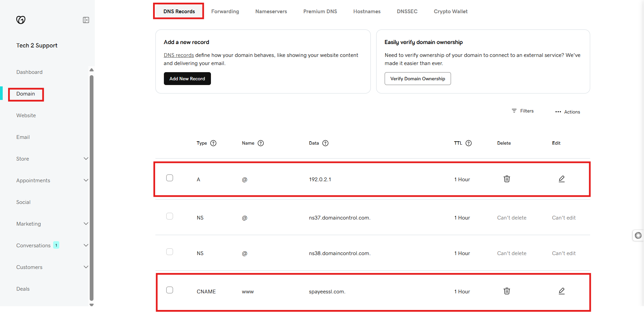
Task: Click the GoDaddy logo icon
Action: 21,20
